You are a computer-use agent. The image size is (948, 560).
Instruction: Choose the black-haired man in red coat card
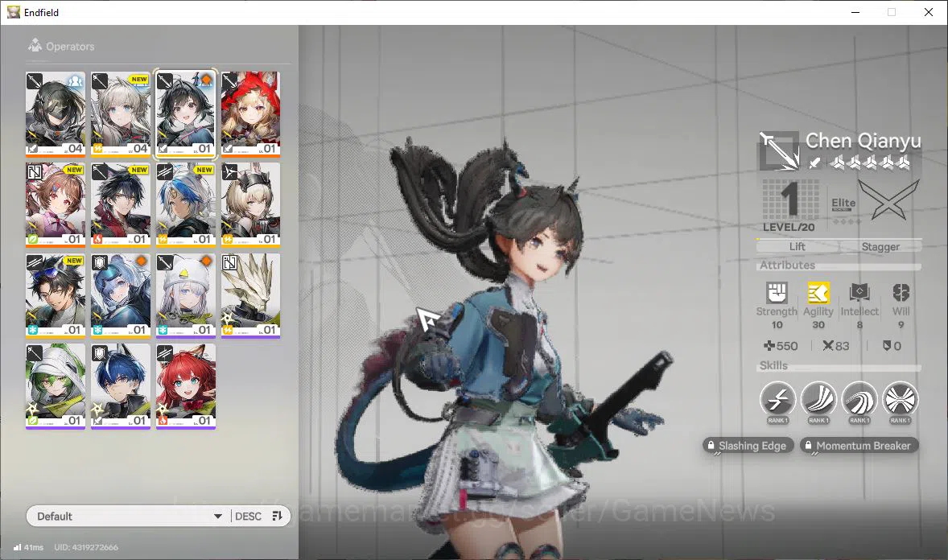(121, 204)
